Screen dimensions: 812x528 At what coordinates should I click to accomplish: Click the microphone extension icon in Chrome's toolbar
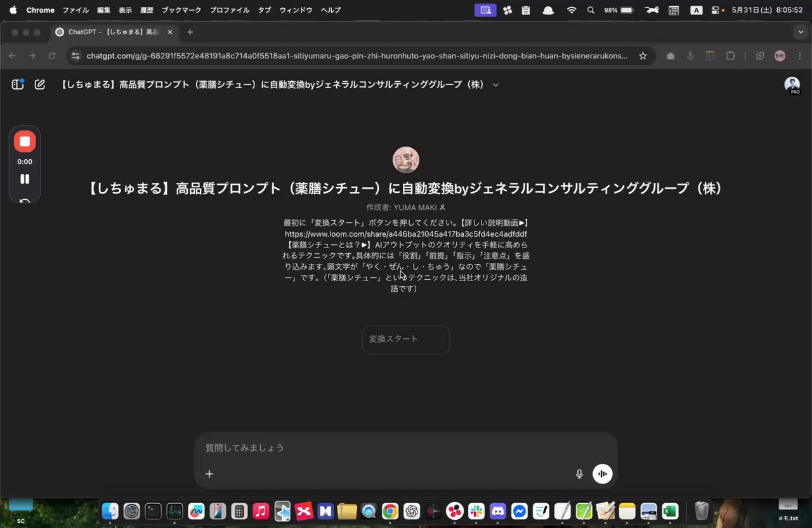pos(690,56)
